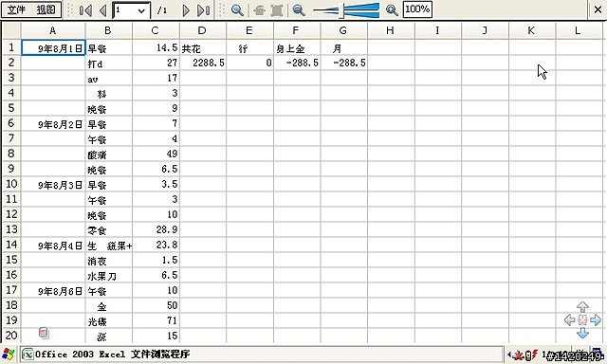Screen dimensions: 607x364
Task: Pan up with the up arrow
Action: point(582,307)
